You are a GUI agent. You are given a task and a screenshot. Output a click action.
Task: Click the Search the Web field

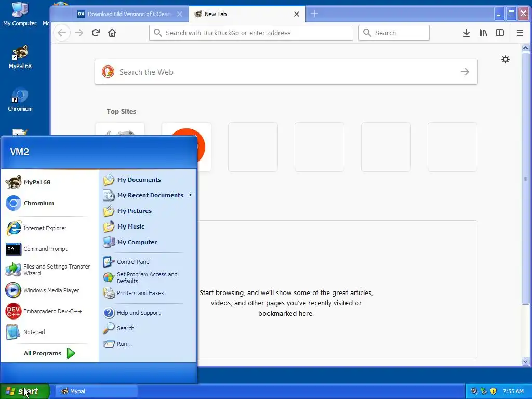[x=286, y=72]
